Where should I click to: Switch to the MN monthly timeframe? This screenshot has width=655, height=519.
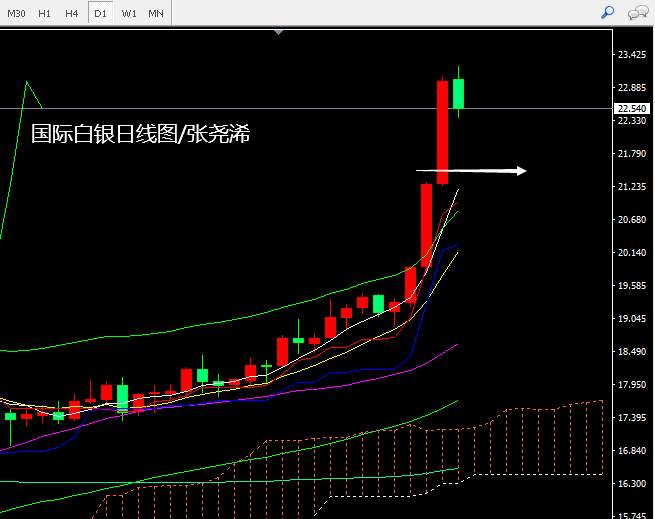coord(156,13)
